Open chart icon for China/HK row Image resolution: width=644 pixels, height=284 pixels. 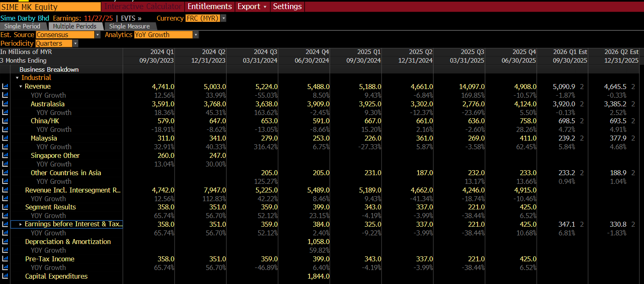[5, 121]
